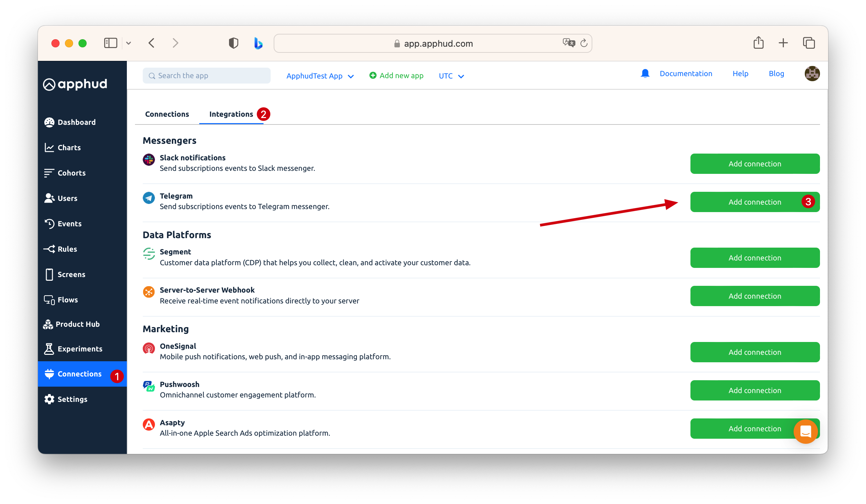This screenshot has height=504, width=866.
Task: Open the orange chat support widget
Action: tap(805, 432)
